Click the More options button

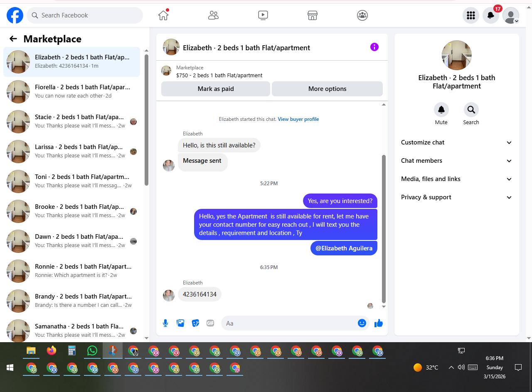pyautogui.click(x=328, y=89)
